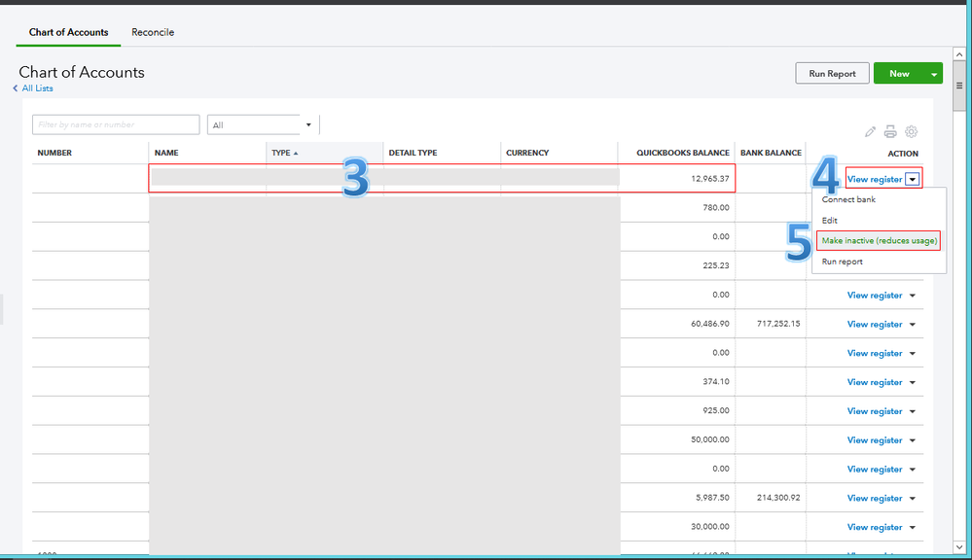This screenshot has width=972, height=560.
Task: Click the NAME column header
Action: 166,153
